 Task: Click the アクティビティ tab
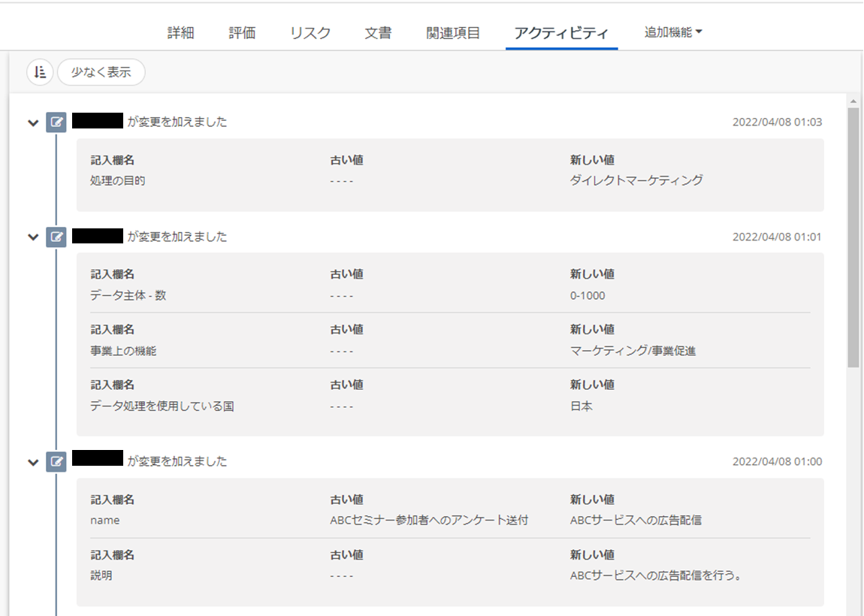[x=561, y=33]
